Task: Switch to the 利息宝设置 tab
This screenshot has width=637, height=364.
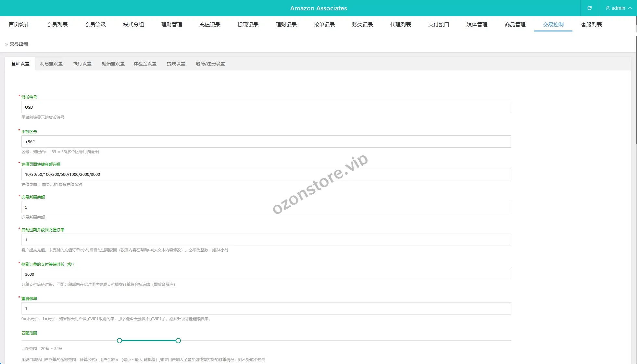Action: tap(51, 64)
